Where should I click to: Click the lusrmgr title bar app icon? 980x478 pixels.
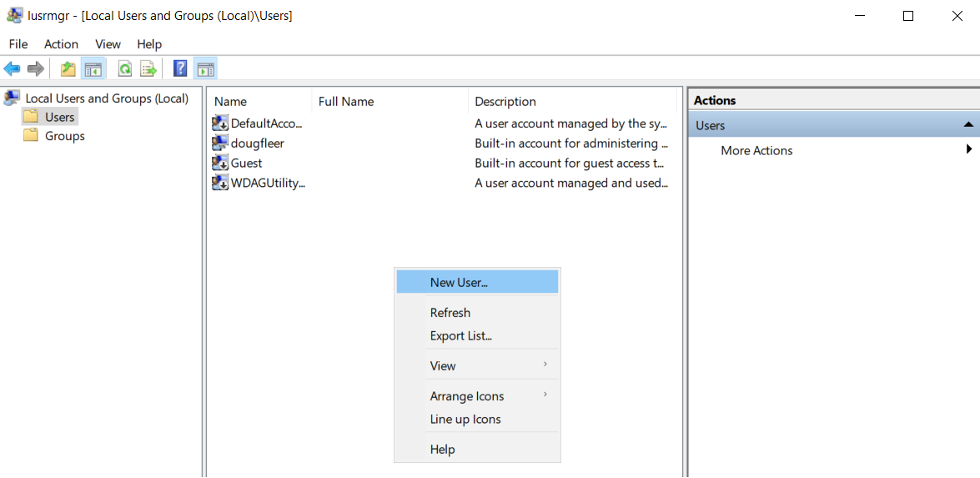click(x=14, y=16)
